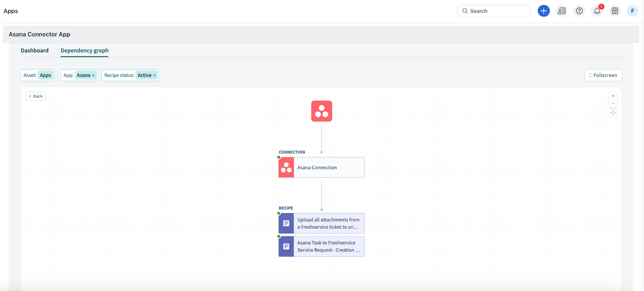The height and width of the screenshot is (291, 644).
Task: Open the contacts list icon in header
Action: [561, 11]
